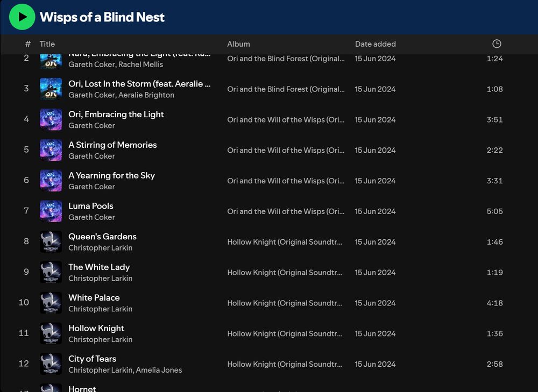Click cover thumbnail of White Palace
The width and height of the screenshot is (538, 392).
(51, 303)
